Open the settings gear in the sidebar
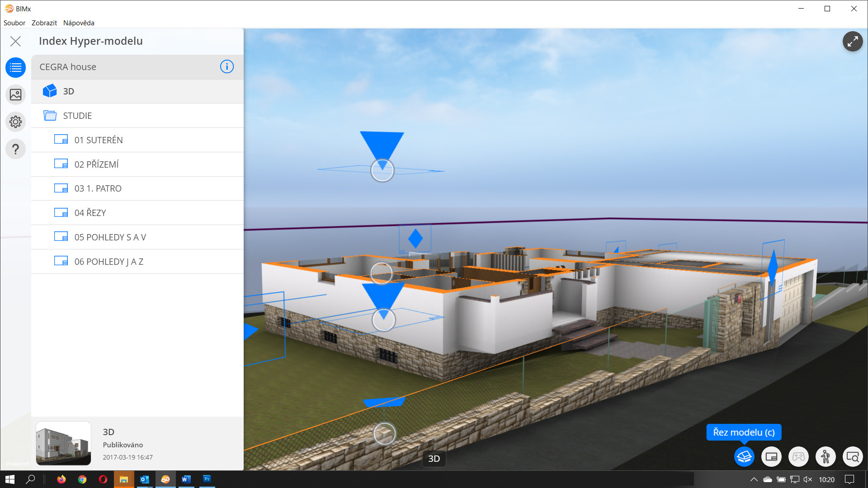The width and height of the screenshot is (868, 488). pyautogui.click(x=15, y=122)
